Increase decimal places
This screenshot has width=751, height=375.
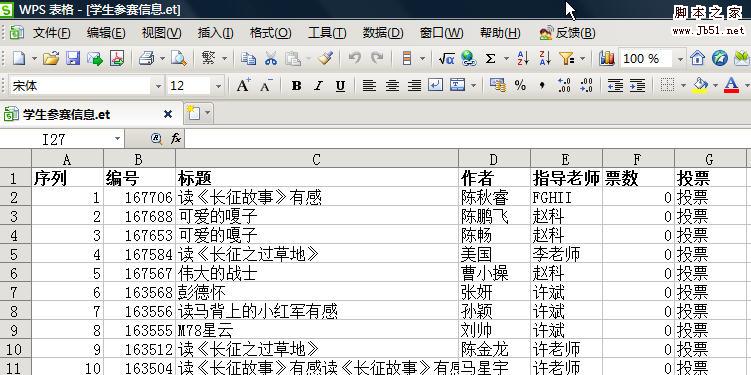click(x=564, y=86)
